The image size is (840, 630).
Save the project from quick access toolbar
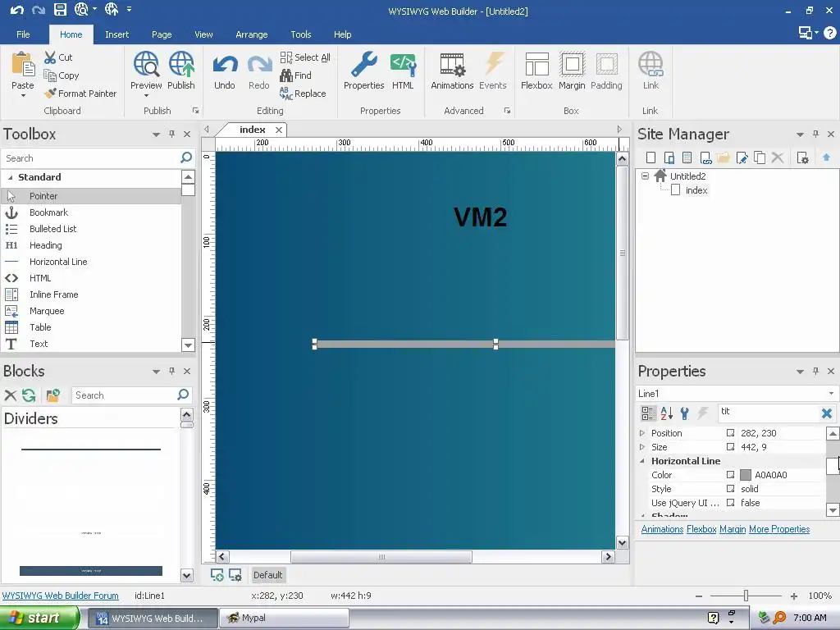pos(60,9)
